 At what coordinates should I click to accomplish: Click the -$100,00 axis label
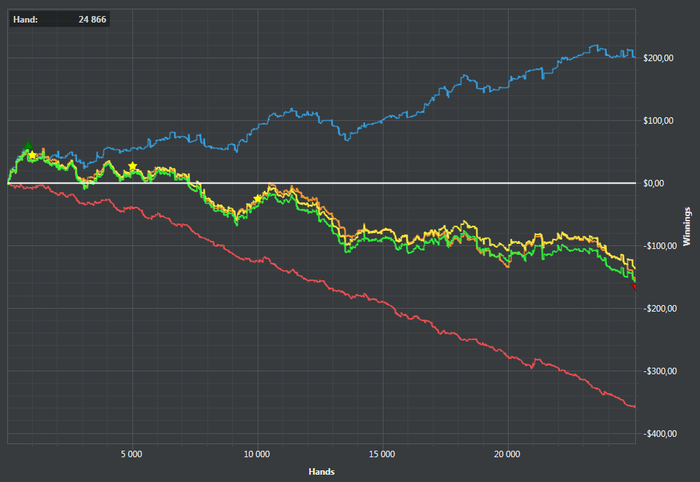pos(660,246)
